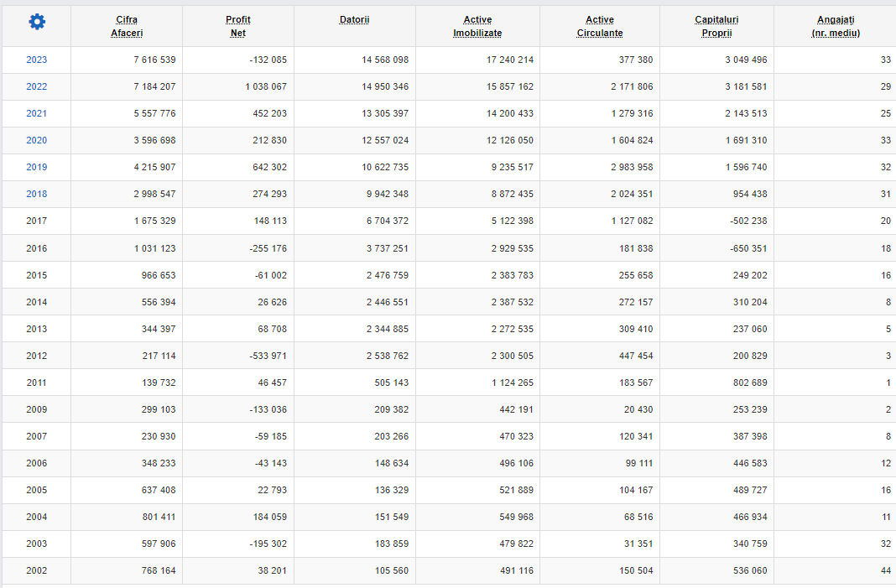Click the Active Imobilizate column header
This screenshot has width=896, height=588.
[477, 26]
